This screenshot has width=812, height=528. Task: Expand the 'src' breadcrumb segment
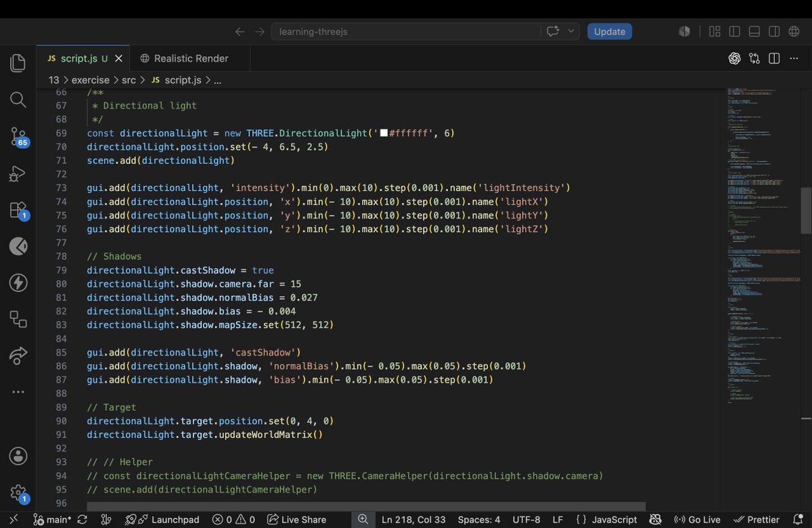click(x=129, y=80)
